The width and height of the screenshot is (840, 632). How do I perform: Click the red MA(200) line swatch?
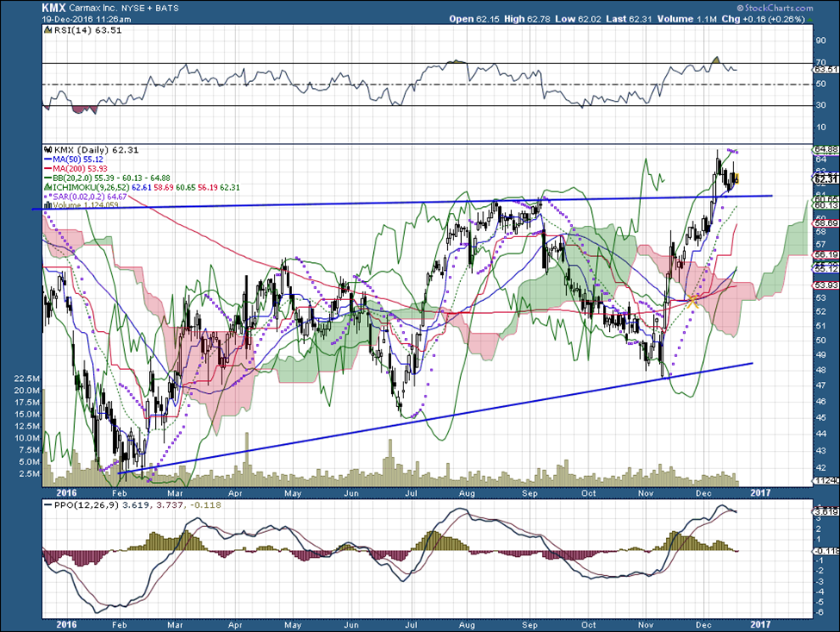[49, 169]
